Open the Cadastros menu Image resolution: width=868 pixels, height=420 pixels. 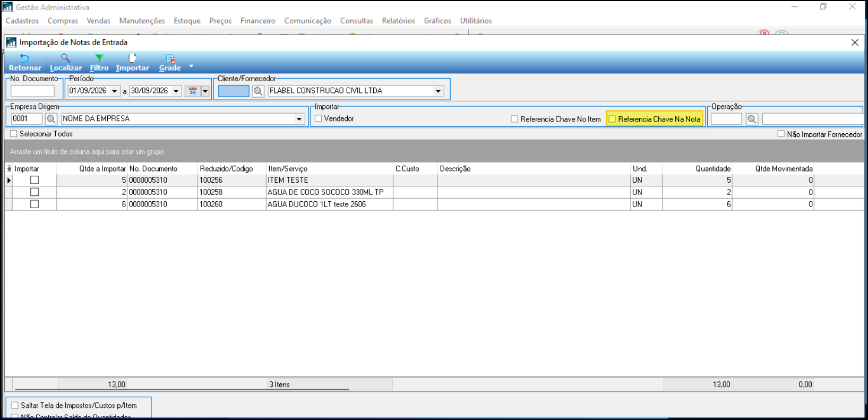22,21
